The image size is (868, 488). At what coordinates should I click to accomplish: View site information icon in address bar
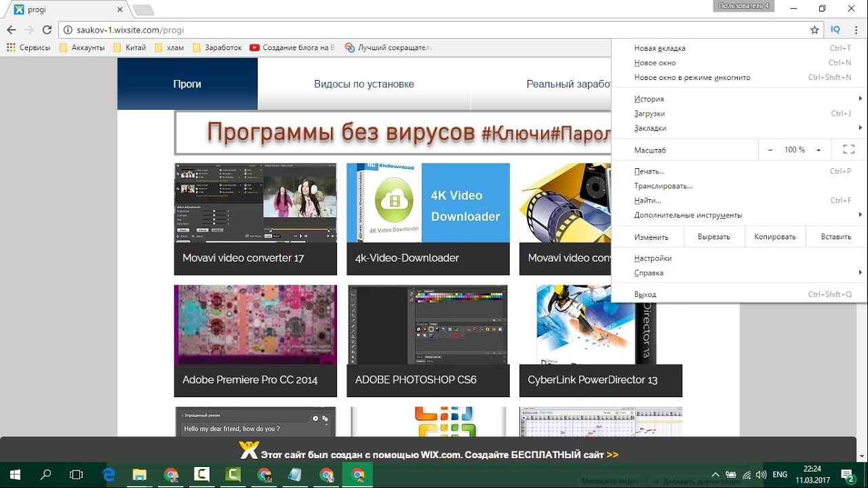(67, 30)
